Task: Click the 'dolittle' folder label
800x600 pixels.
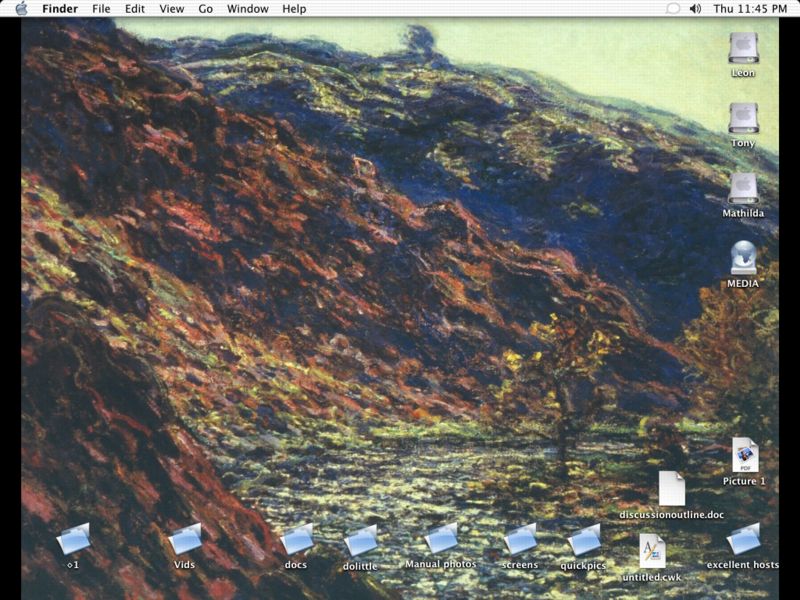Action: [x=360, y=566]
